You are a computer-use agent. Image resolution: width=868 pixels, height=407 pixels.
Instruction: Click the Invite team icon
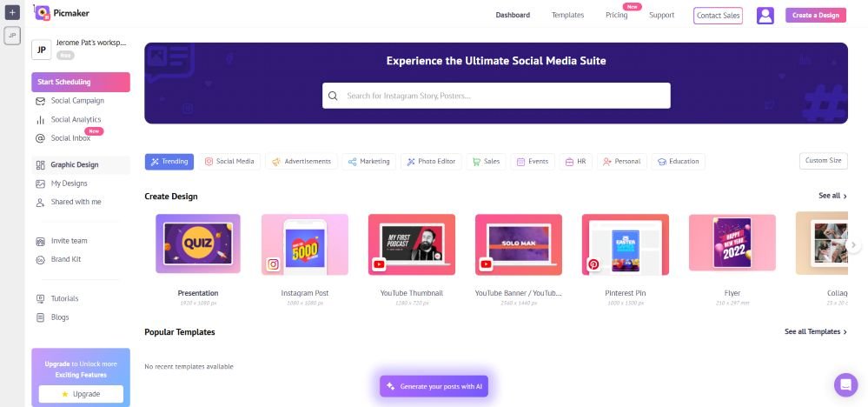tap(41, 242)
